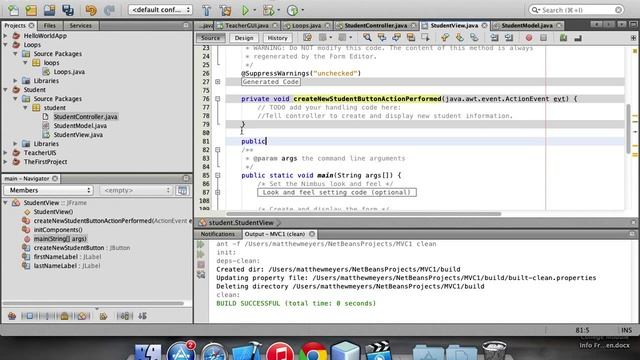Click the Clean and Build icon
Screen dimensions: 640x360
[x=225, y=10]
